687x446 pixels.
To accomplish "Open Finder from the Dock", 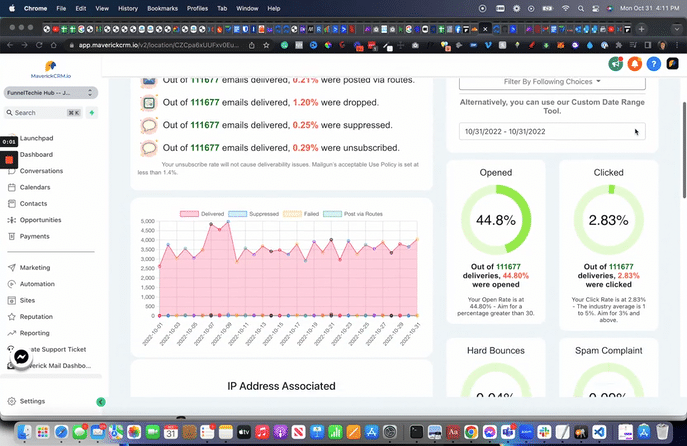I will tap(24, 432).
